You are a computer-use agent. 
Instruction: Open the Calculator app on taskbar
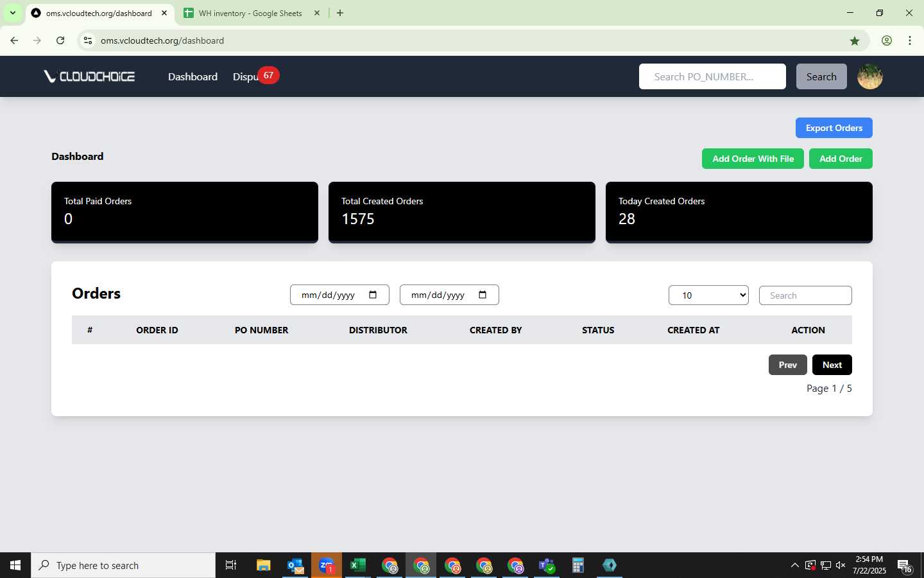(x=578, y=565)
